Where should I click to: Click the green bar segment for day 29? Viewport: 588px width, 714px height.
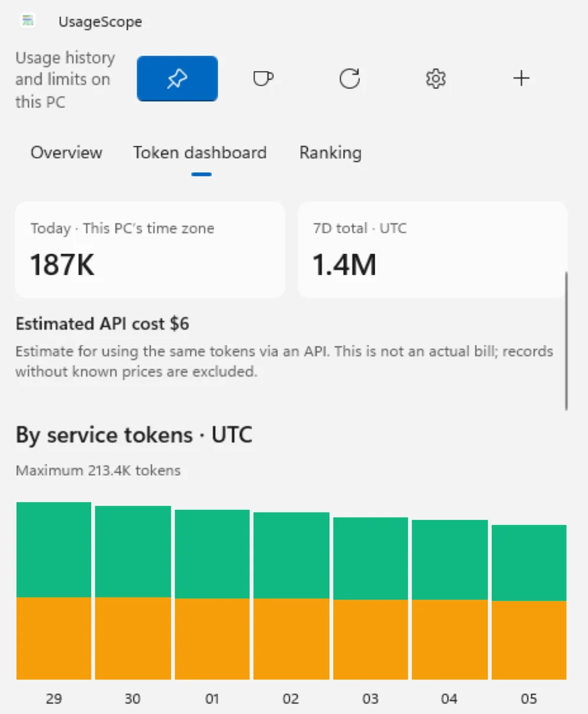[54, 550]
